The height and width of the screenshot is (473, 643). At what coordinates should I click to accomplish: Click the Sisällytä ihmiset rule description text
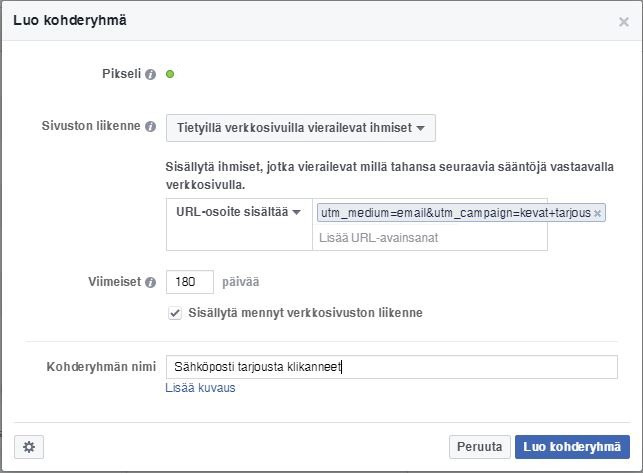390,176
